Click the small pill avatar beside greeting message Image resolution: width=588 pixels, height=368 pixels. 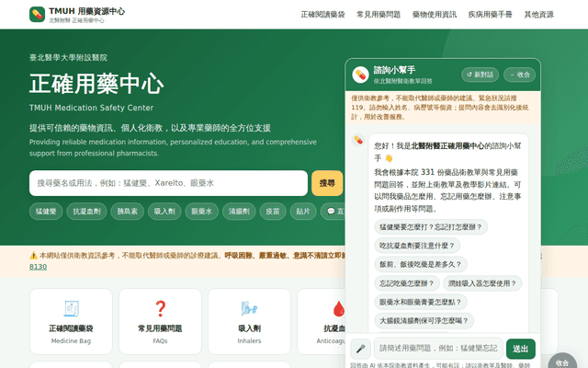point(358,140)
